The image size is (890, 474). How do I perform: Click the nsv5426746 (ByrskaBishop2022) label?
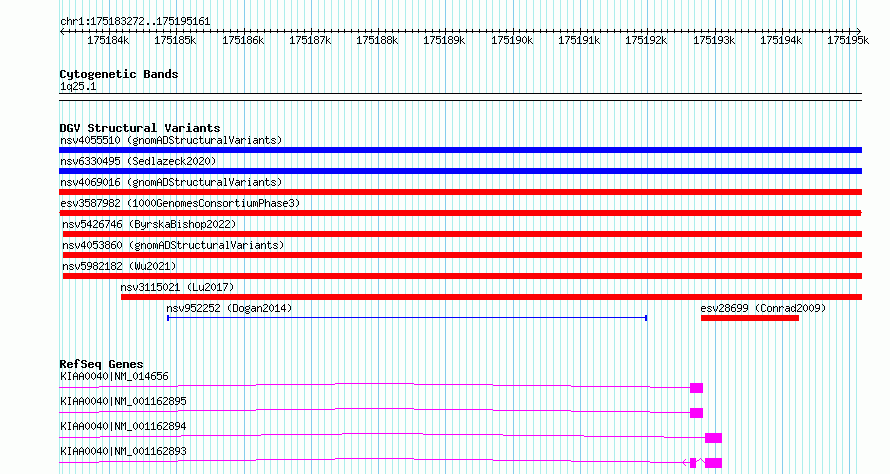tap(149, 224)
